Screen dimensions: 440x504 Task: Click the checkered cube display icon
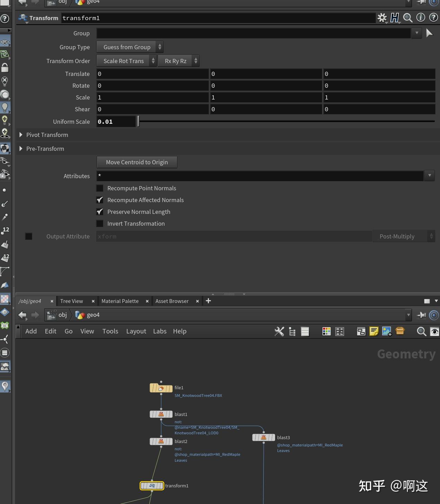tap(5, 148)
